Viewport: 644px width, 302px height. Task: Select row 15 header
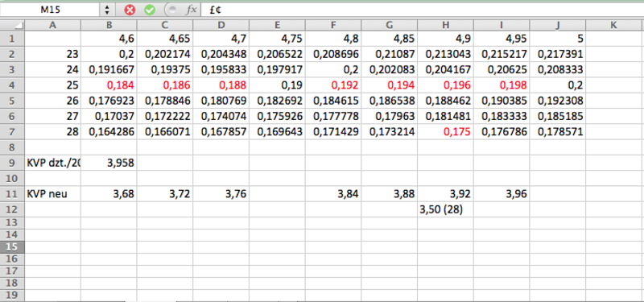point(12,247)
